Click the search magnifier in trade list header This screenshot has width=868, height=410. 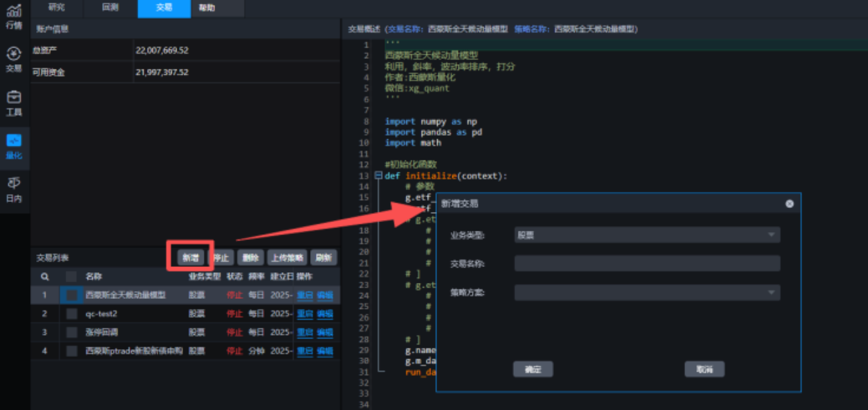click(x=45, y=276)
